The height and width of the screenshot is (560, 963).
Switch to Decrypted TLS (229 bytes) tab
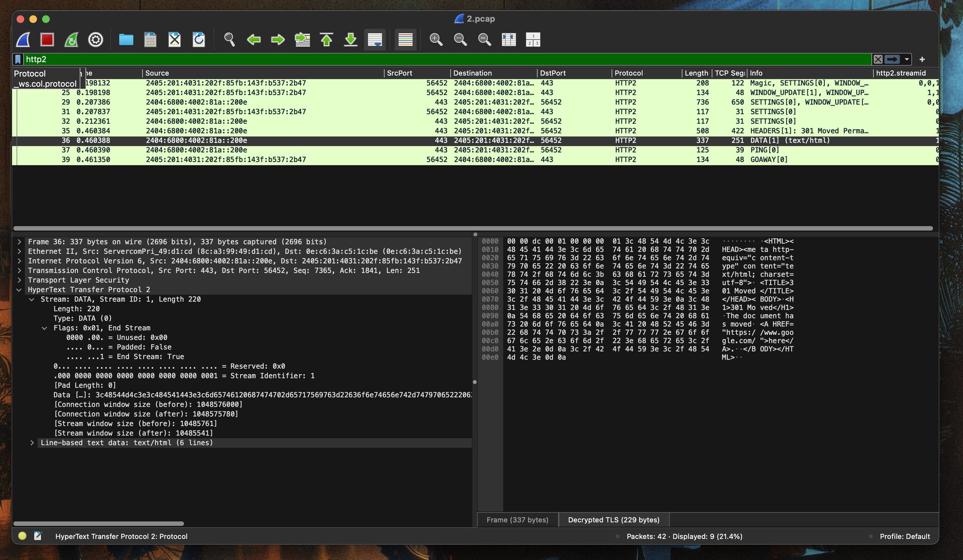614,520
